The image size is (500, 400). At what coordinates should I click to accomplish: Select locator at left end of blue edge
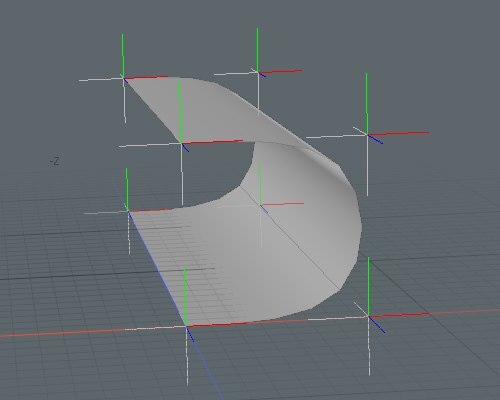[x=128, y=211]
